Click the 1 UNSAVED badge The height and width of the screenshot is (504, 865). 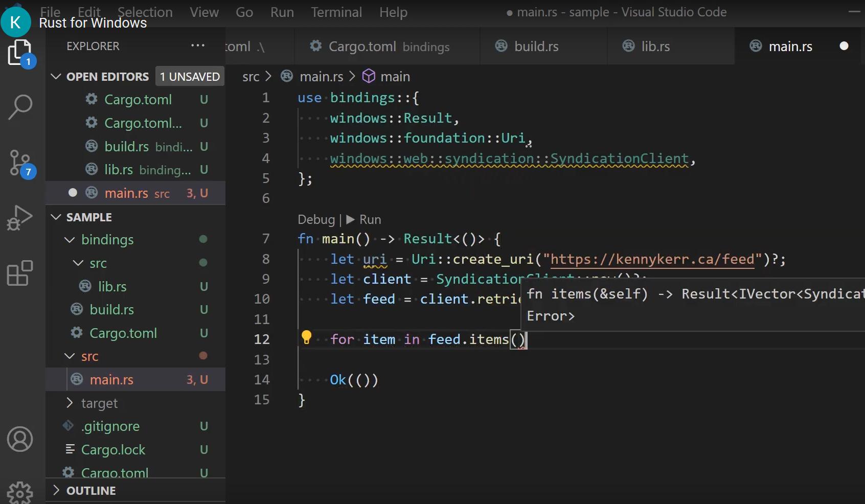[x=190, y=76]
